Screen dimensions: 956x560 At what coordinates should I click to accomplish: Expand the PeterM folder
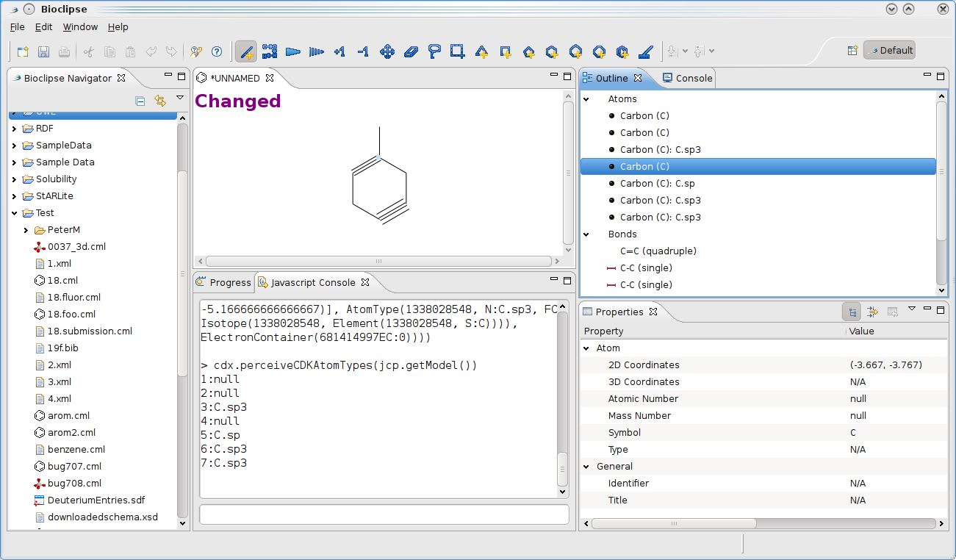(26, 230)
